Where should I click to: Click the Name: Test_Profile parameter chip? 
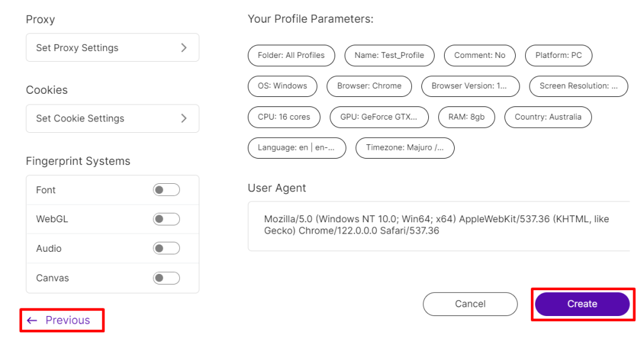(x=389, y=55)
